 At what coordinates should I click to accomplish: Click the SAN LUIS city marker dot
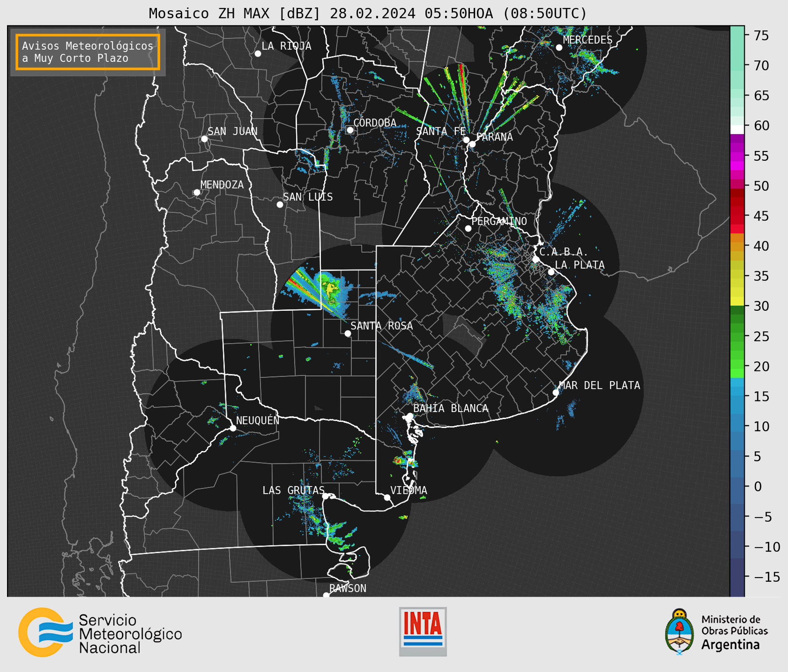(280, 205)
